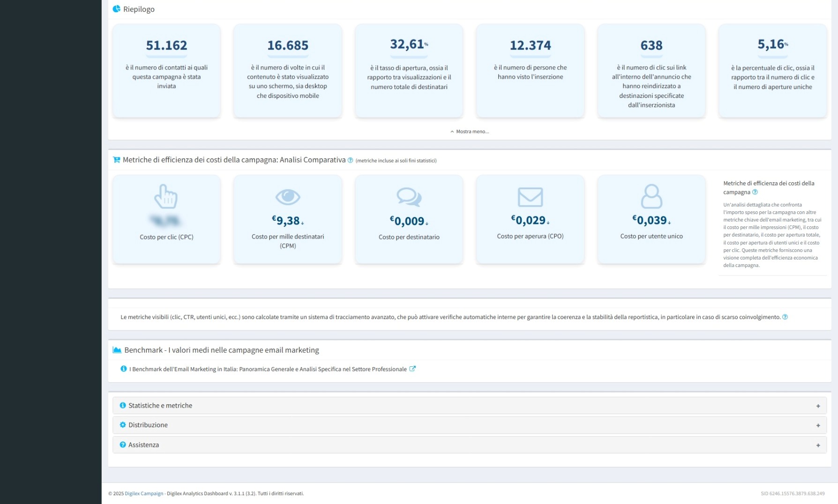Click help icon after tracking metrics disclaimer
Image resolution: width=838 pixels, height=504 pixels.
[785, 317]
